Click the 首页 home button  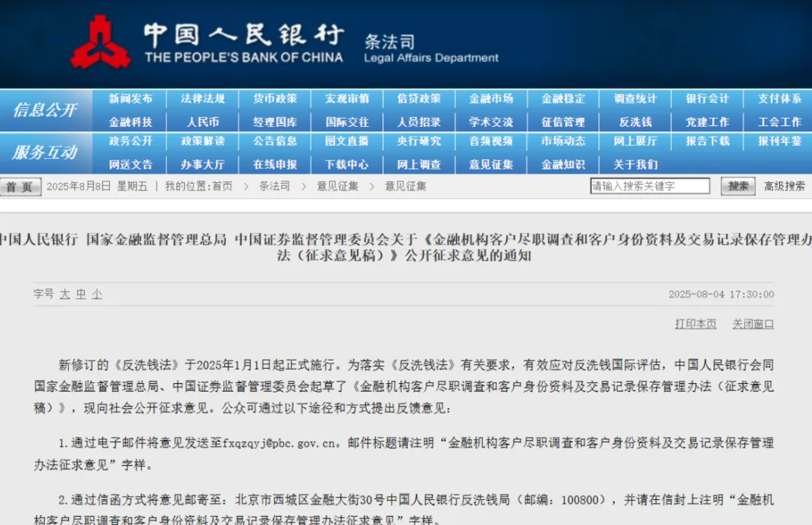[x=20, y=187]
